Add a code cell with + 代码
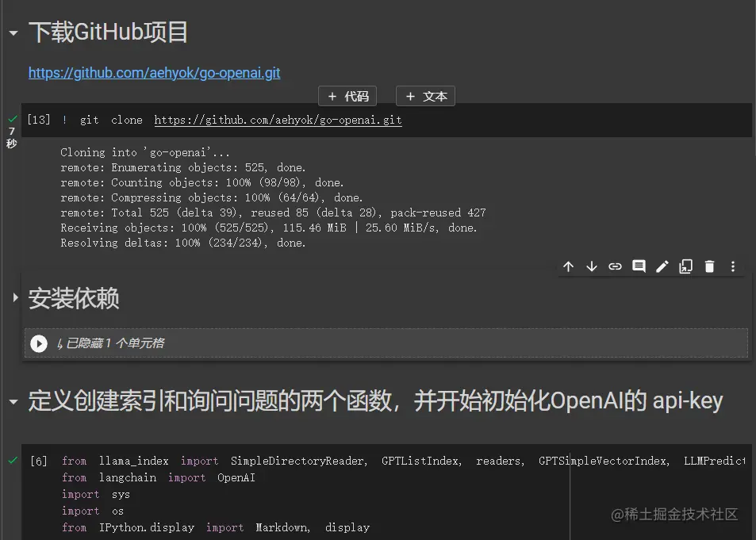Screen dimensions: 756x540 coord(347,97)
